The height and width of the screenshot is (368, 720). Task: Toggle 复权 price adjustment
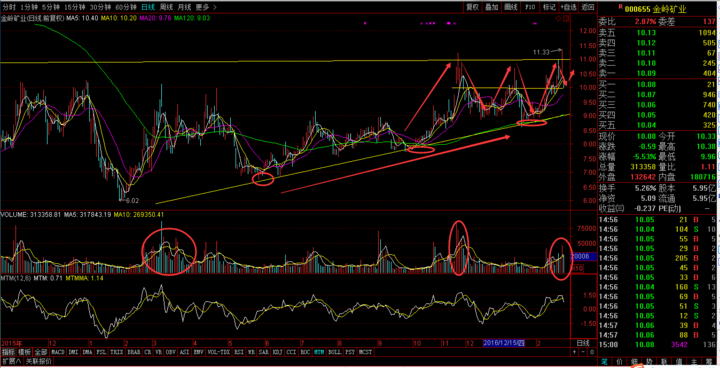472,7
